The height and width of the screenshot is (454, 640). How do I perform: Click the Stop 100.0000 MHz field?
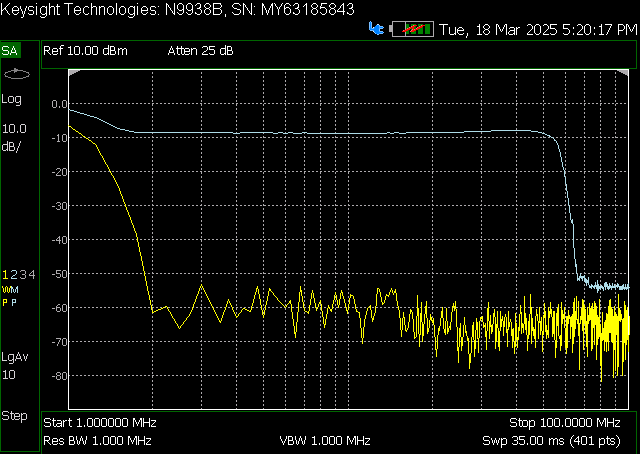point(565,423)
